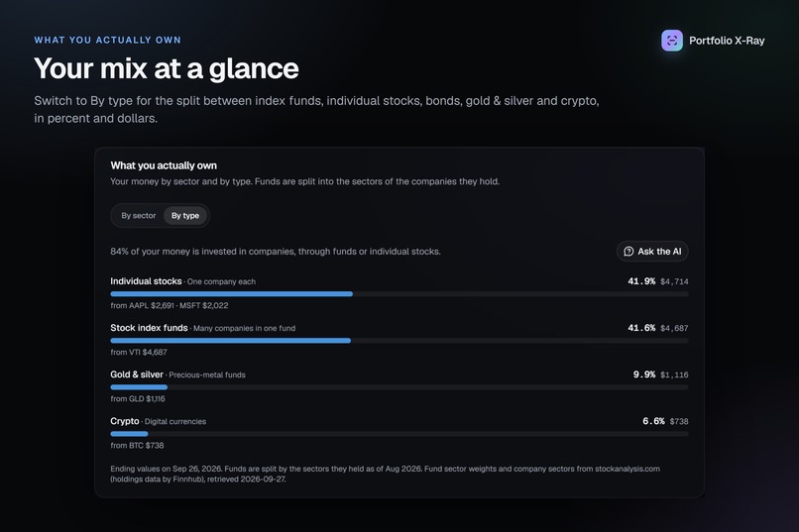The height and width of the screenshot is (532, 799).
Task: Select the Crypto row label
Action: [124, 421]
